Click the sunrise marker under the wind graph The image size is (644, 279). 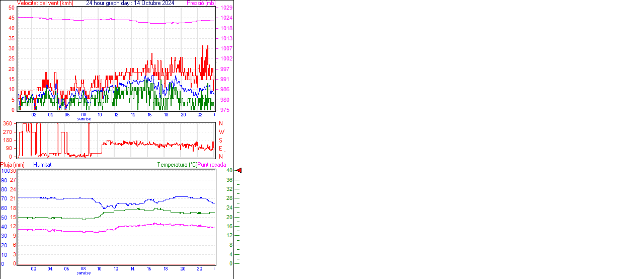pyautogui.click(x=84, y=119)
